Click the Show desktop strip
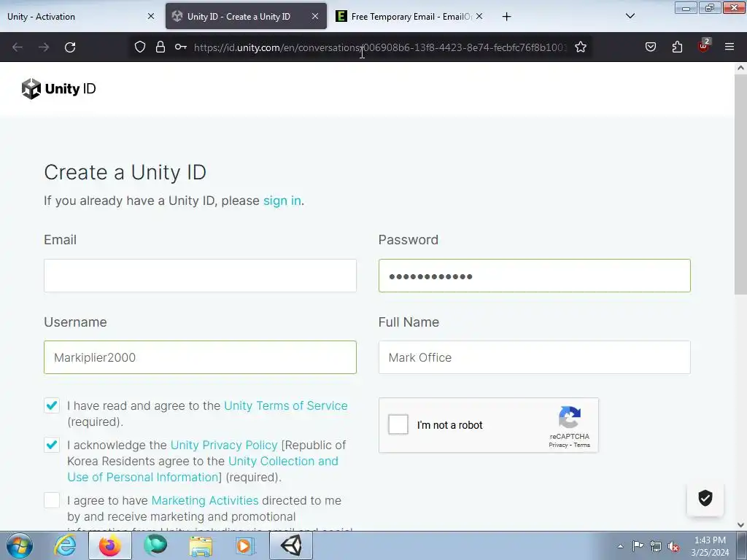The height and width of the screenshot is (560, 747). 742,545
